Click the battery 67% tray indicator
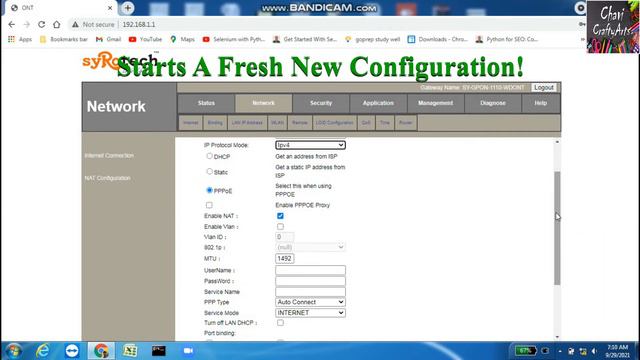Screen dimensions: 640x360 point(525,351)
